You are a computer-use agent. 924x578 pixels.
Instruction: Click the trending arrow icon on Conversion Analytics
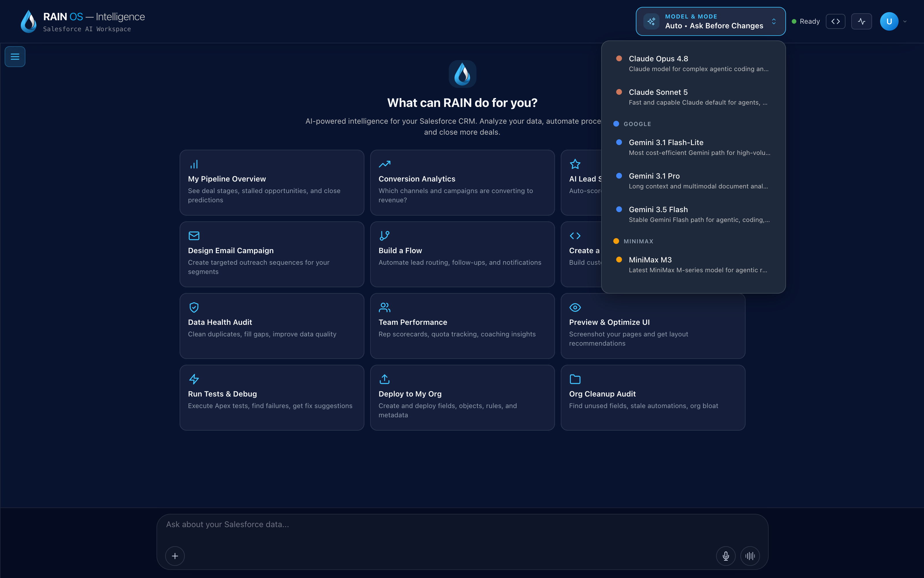[385, 164]
